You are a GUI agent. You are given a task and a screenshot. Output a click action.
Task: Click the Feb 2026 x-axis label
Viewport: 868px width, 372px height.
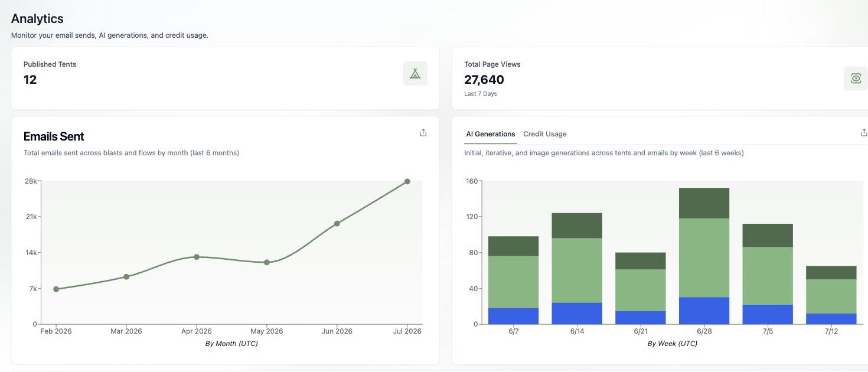point(56,331)
